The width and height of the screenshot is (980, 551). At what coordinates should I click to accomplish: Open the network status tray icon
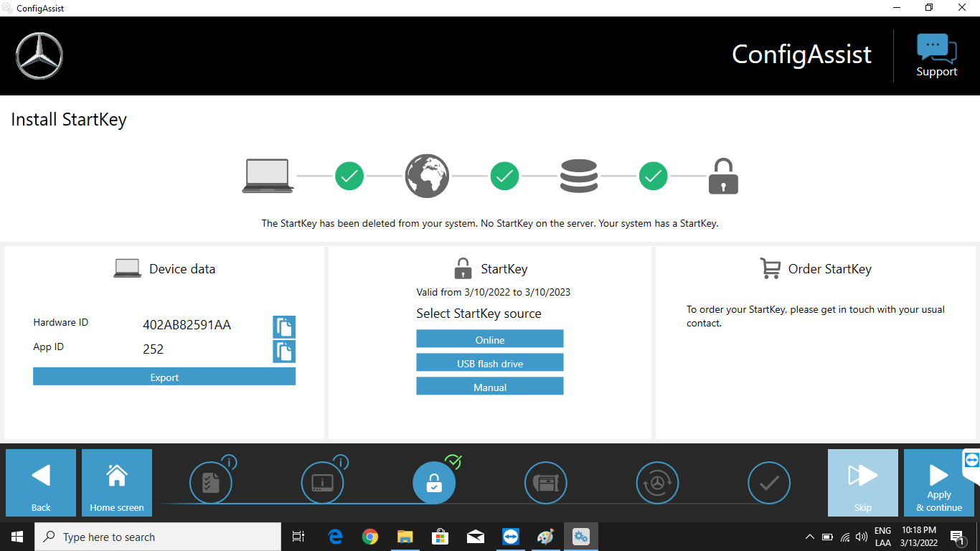[x=845, y=537]
